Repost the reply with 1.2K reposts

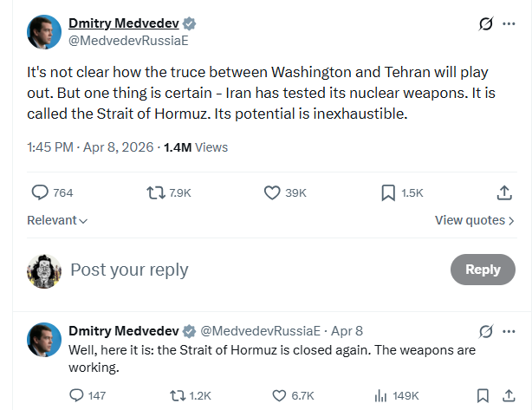[178, 395]
